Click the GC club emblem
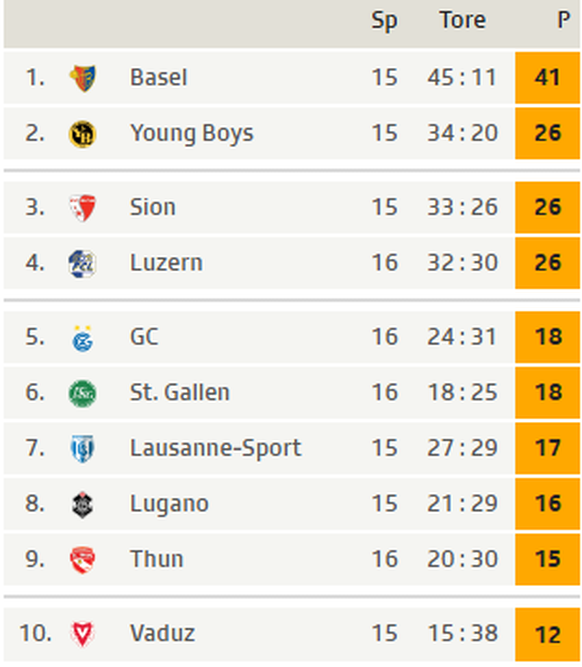 [83, 339]
